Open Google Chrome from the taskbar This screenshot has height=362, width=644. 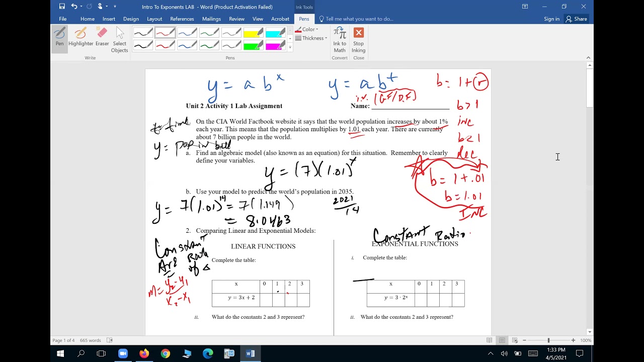pyautogui.click(x=166, y=353)
